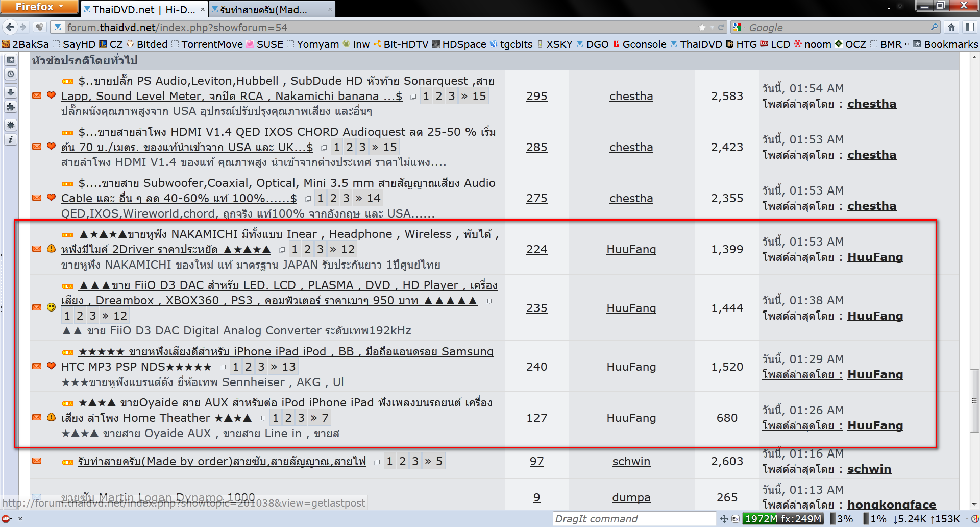
Task: Bookmark this page with the star icon
Action: [702, 27]
